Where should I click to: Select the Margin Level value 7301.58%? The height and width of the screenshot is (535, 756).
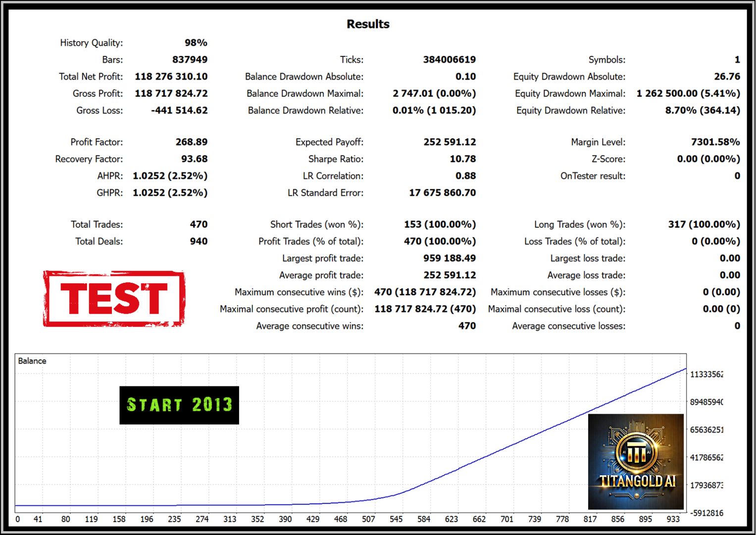[x=715, y=142]
